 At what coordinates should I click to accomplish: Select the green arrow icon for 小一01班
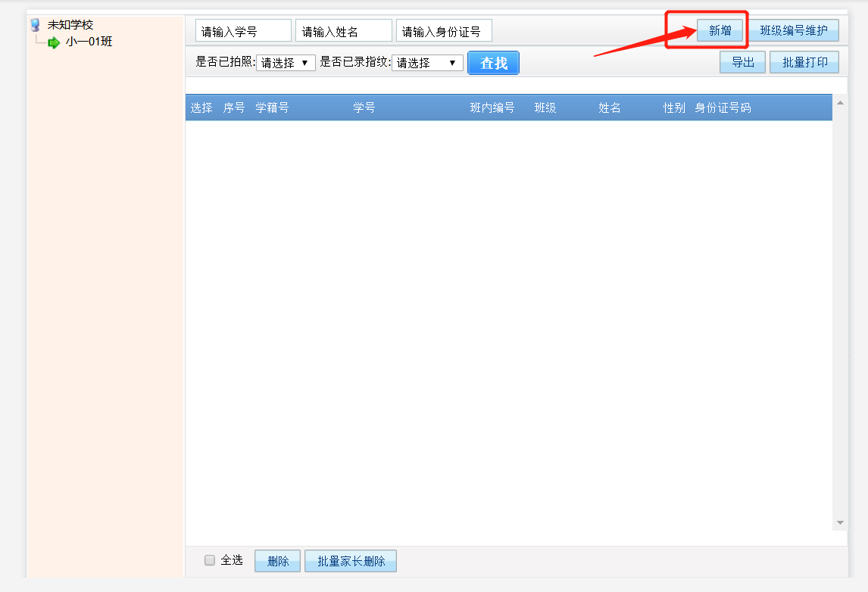click(x=53, y=42)
